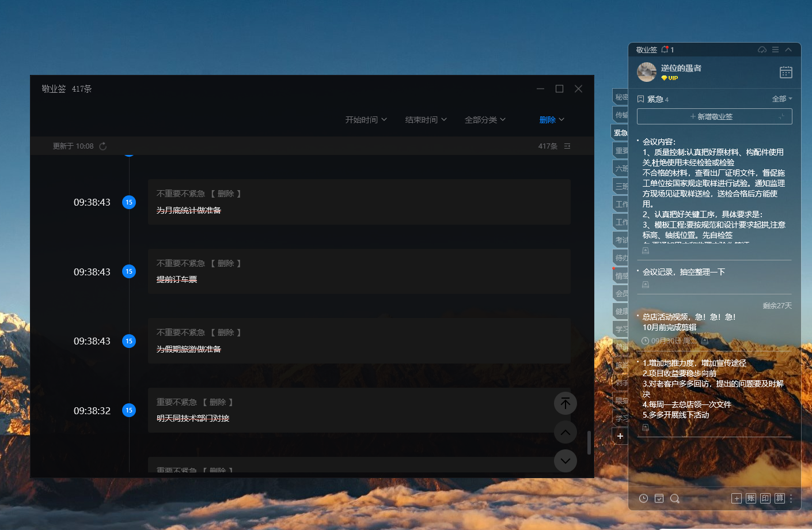Click the archive icon under 多多开展线下活动 note
Image resolution: width=812 pixels, height=530 pixels.
point(646,427)
